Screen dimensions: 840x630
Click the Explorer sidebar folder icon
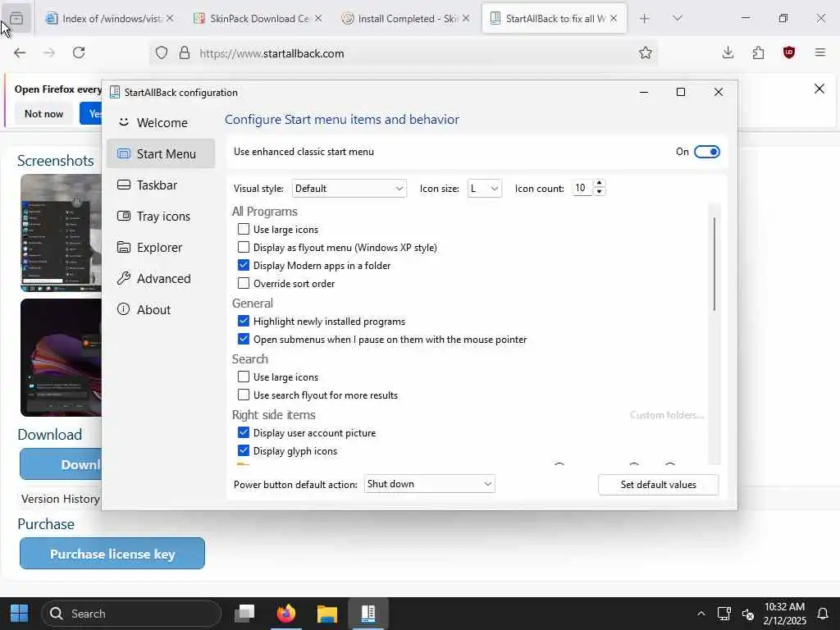(124, 247)
